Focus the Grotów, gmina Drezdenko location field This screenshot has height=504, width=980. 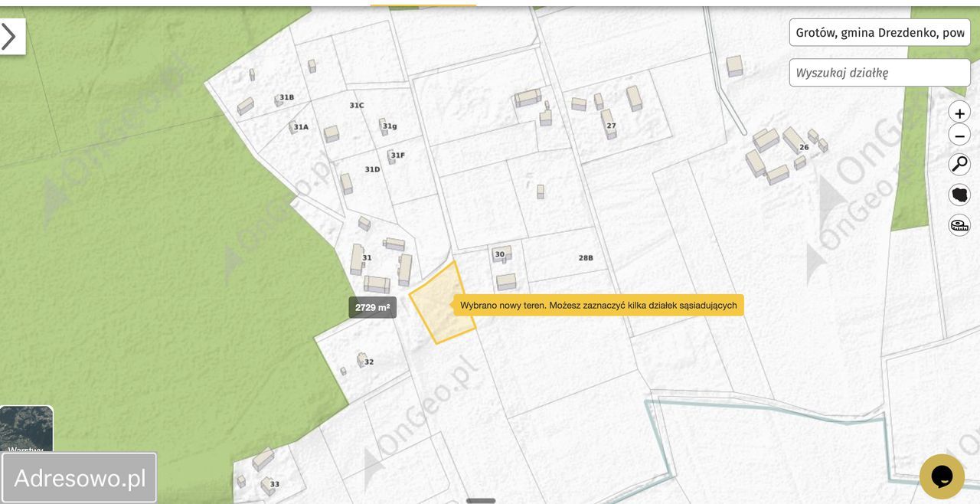tap(880, 32)
